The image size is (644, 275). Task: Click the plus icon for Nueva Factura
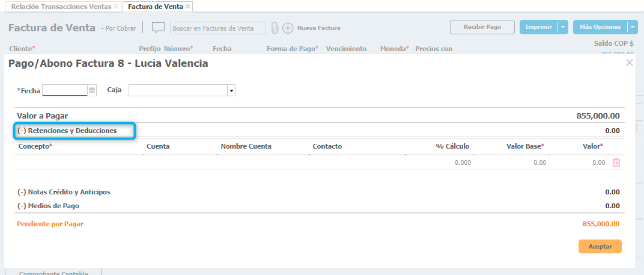tap(288, 28)
